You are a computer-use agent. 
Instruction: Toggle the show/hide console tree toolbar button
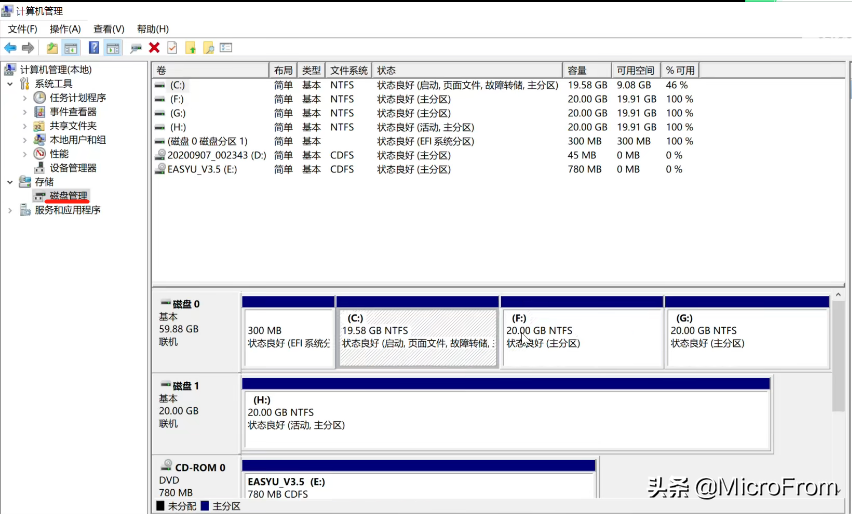coord(71,47)
